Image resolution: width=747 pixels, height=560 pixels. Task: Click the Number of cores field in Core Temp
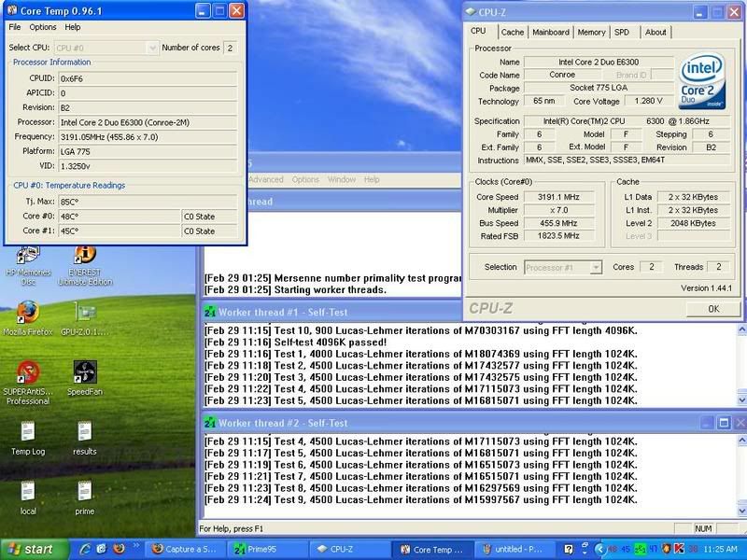tap(230, 48)
